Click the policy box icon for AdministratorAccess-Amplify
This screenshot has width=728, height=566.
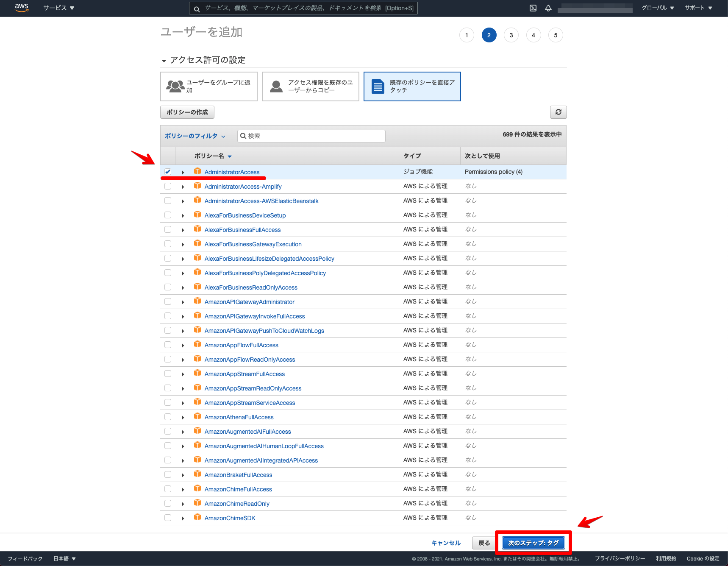coord(197,186)
